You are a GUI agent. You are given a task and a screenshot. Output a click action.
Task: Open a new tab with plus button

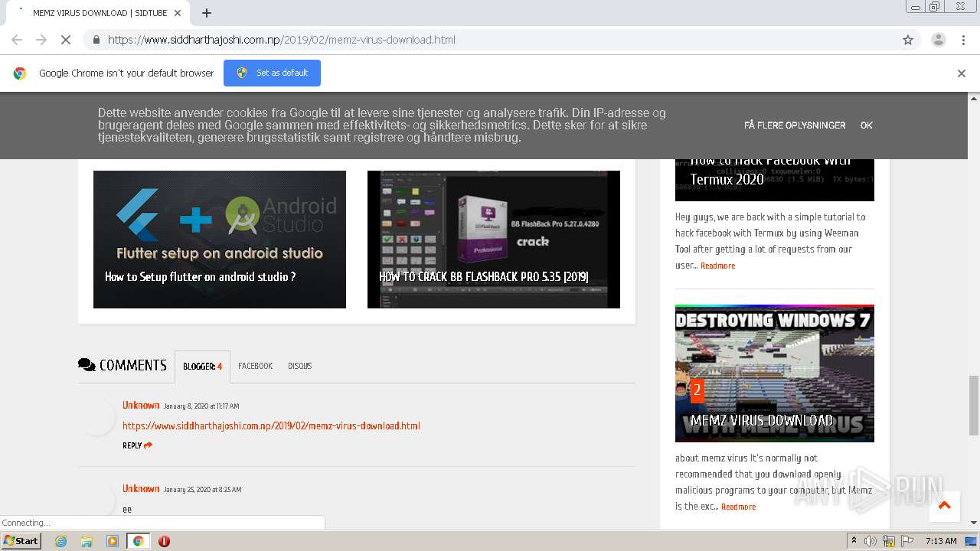pos(207,13)
